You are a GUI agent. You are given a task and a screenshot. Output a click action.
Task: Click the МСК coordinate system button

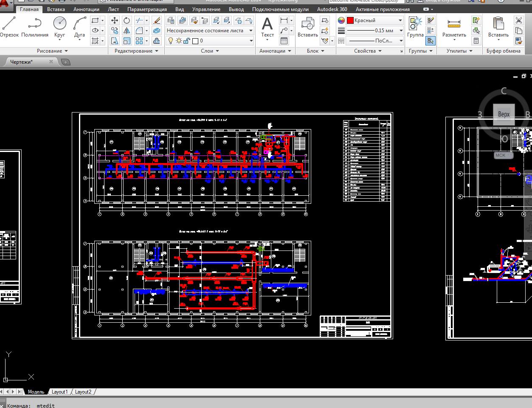coord(503,155)
